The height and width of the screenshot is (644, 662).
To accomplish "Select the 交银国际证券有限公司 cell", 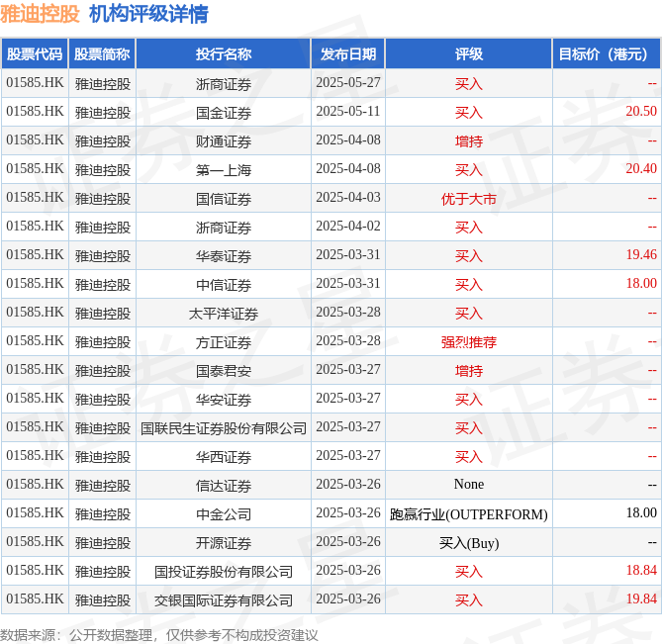I will tap(224, 600).
